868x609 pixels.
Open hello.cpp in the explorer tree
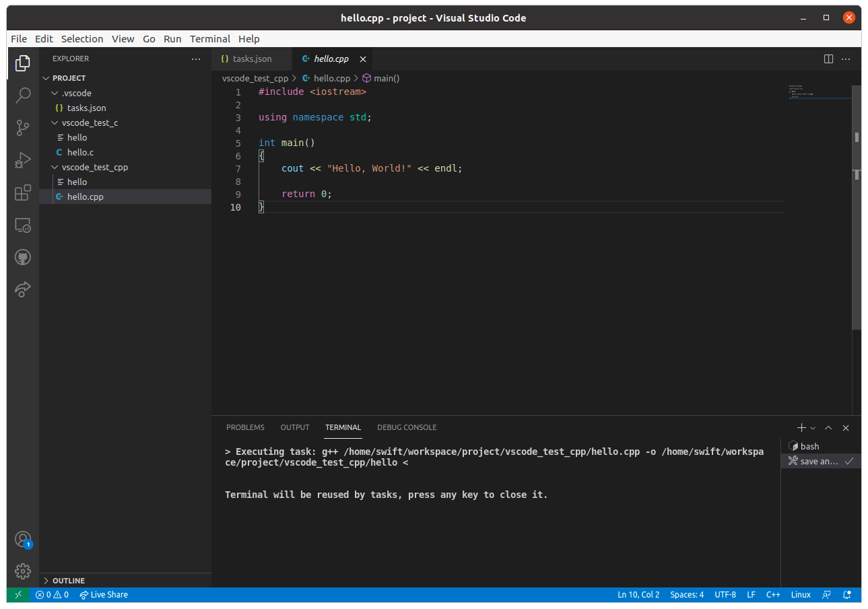[125, 196]
